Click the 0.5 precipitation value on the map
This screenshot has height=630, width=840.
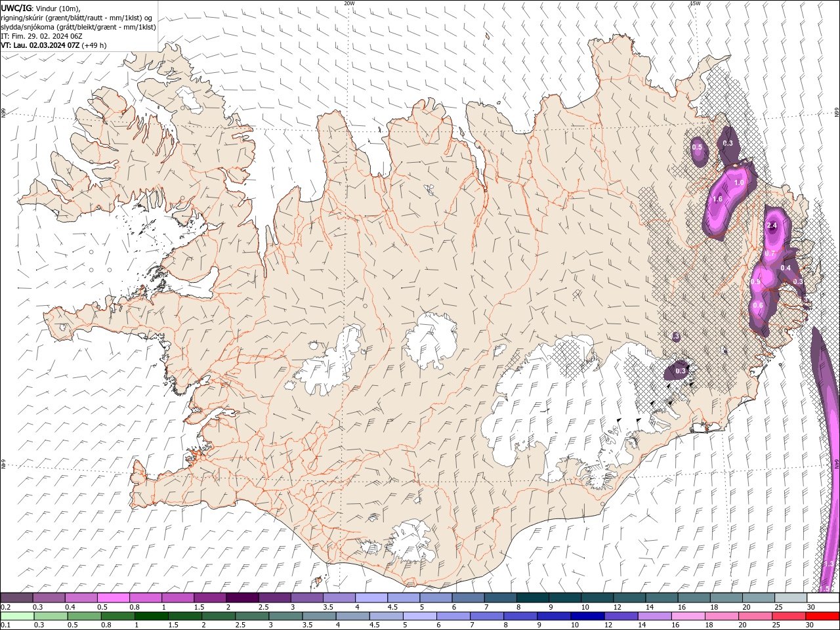(x=697, y=147)
